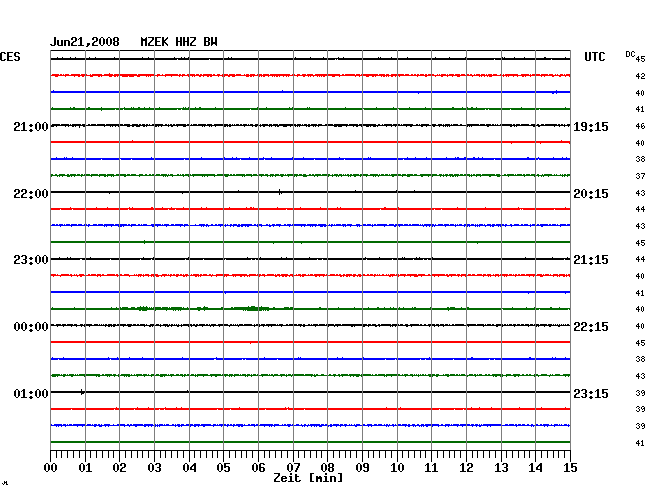The height and width of the screenshot is (494, 650).
Task: Click the 22:15 UTC time label
Action: (591, 327)
